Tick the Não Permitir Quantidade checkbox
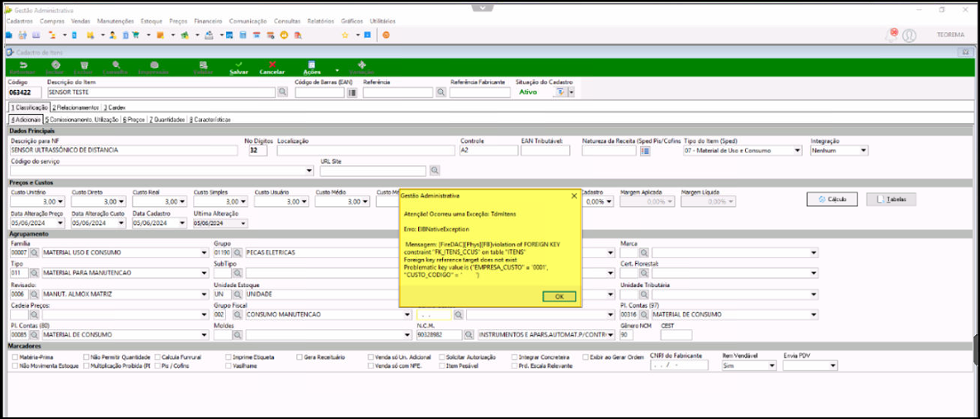This screenshot has width=980, height=419. 87,357
